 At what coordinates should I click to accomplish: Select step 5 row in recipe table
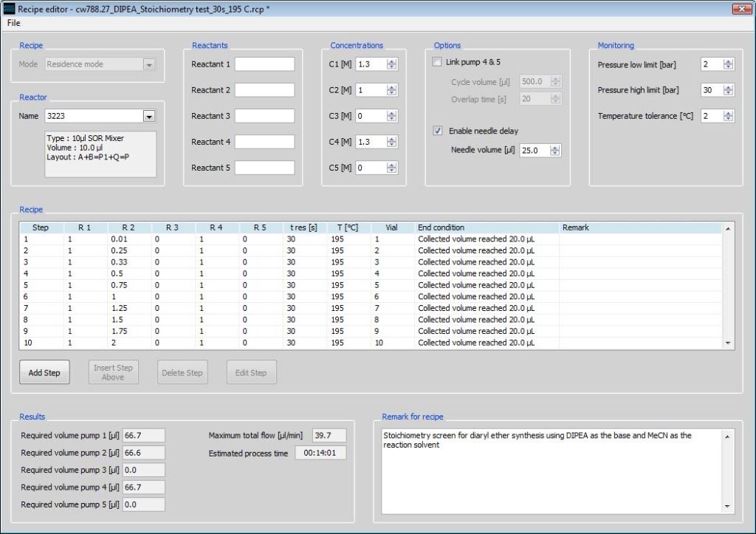click(221, 285)
